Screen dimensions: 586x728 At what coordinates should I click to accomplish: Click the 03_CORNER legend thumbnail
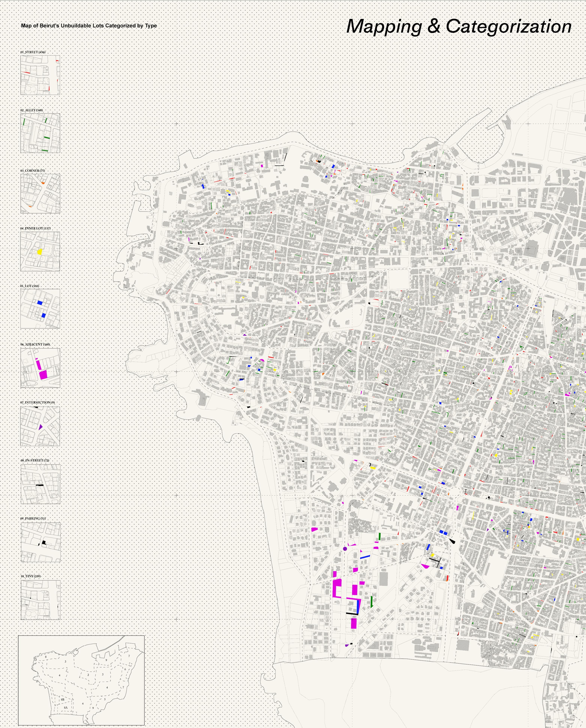point(40,194)
